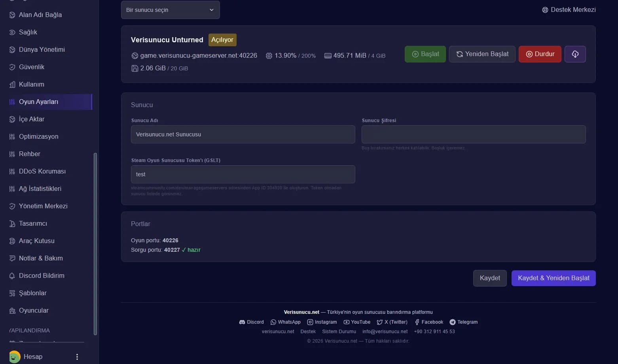Click the Kaydet button
The height and width of the screenshot is (364, 618).
pyautogui.click(x=490, y=278)
